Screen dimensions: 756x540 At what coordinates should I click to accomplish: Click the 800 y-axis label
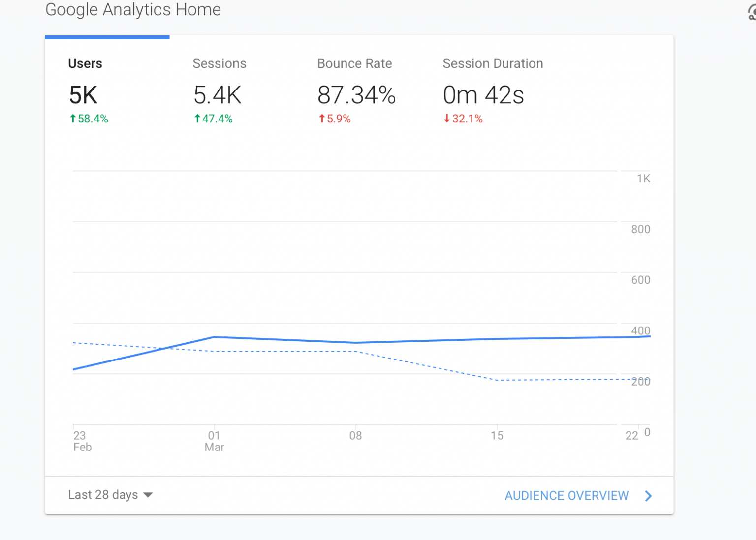pyautogui.click(x=640, y=229)
